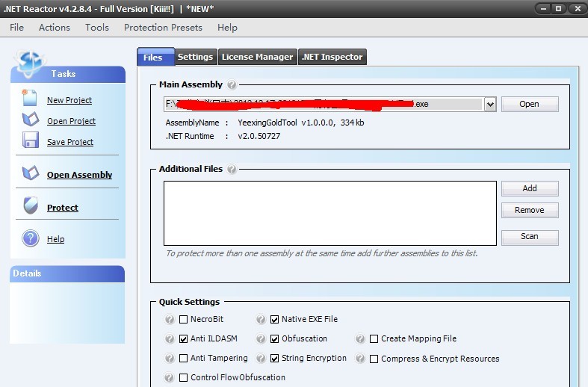Open the Protection Presets menu
The height and width of the screenshot is (387, 588).
163,28
